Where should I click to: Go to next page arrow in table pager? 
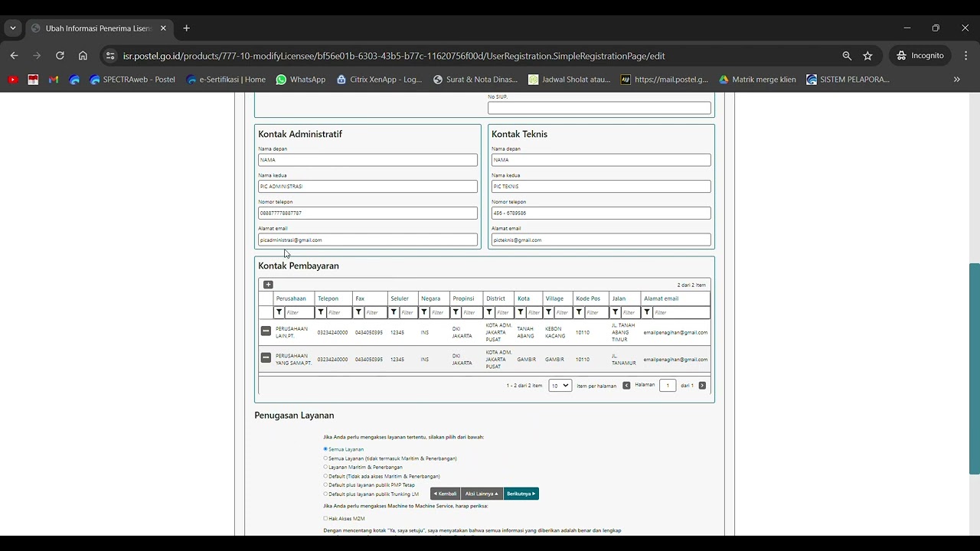pyautogui.click(x=702, y=386)
